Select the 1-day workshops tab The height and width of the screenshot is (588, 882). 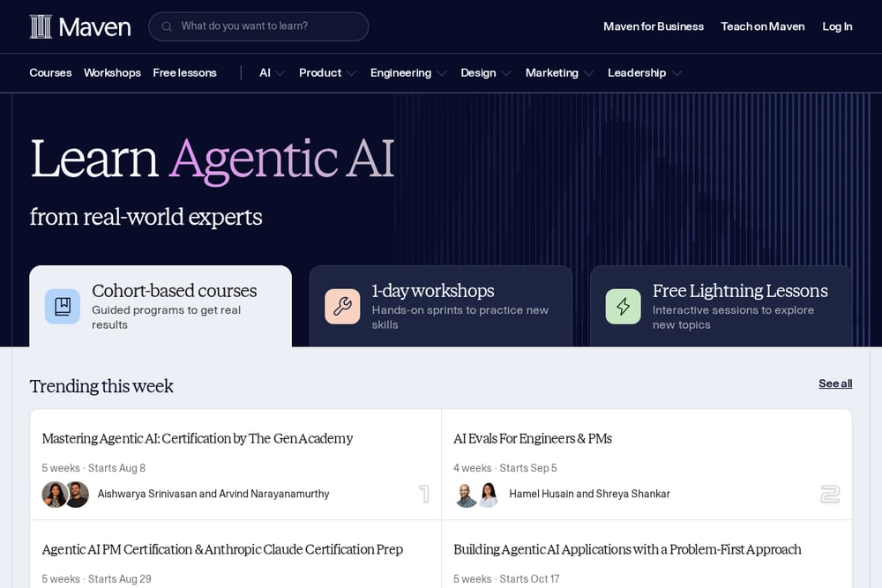click(x=441, y=307)
